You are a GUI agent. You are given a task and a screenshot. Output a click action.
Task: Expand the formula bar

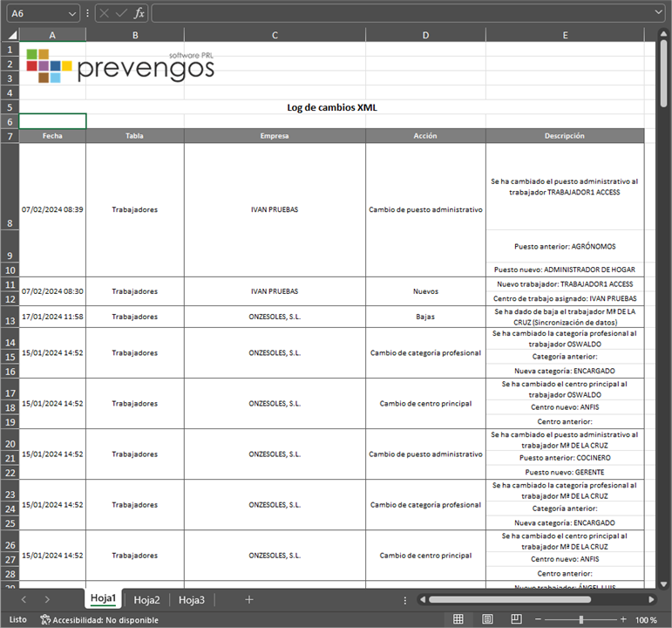click(x=658, y=13)
